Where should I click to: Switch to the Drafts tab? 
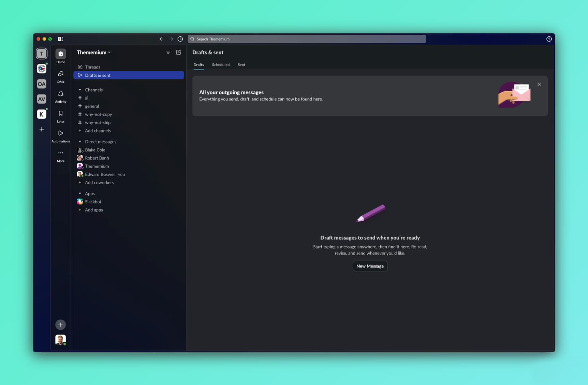pos(199,65)
